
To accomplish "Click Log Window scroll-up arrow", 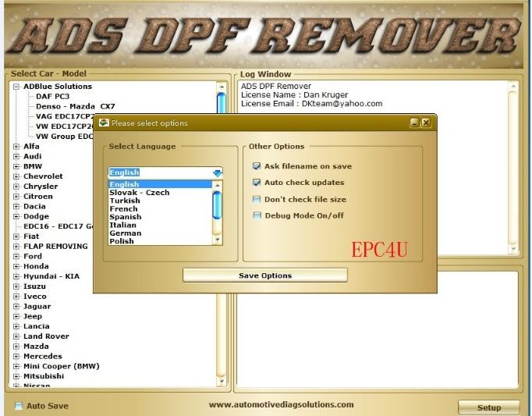I will click(513, 87).
